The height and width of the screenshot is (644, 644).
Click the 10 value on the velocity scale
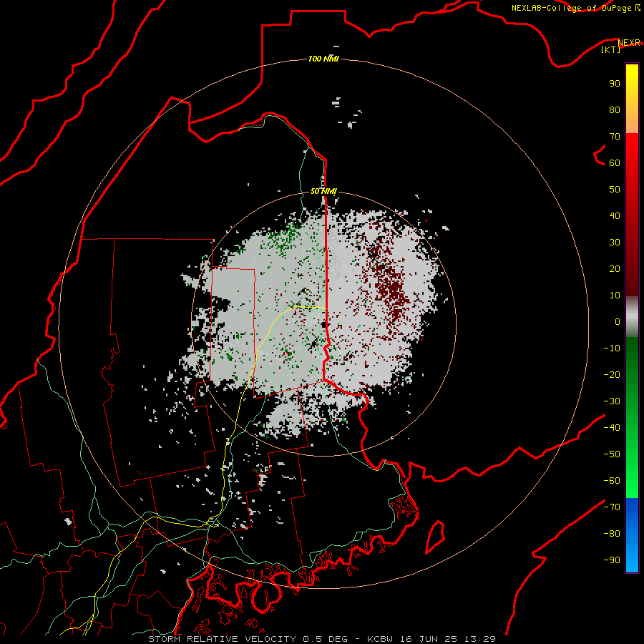[615, 296]
